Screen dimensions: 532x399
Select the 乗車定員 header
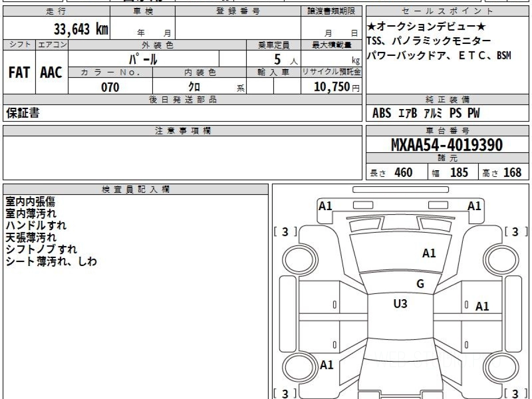tap(274, 45)
